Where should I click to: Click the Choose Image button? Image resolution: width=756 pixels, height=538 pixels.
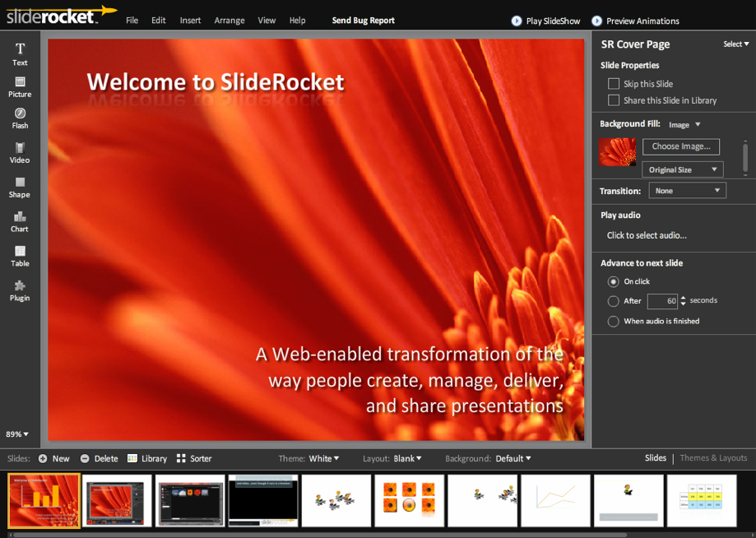coord(680,146)
